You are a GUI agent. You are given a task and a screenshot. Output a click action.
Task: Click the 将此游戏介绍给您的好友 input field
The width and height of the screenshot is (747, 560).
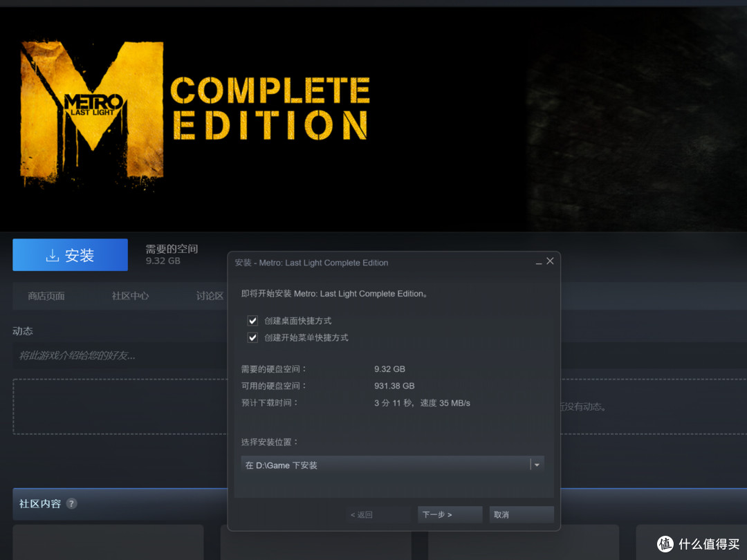tap(120, 355)
